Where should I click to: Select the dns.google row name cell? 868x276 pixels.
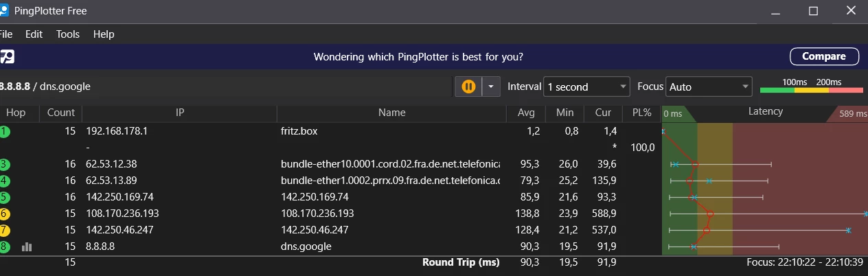(x=306, y=246)
